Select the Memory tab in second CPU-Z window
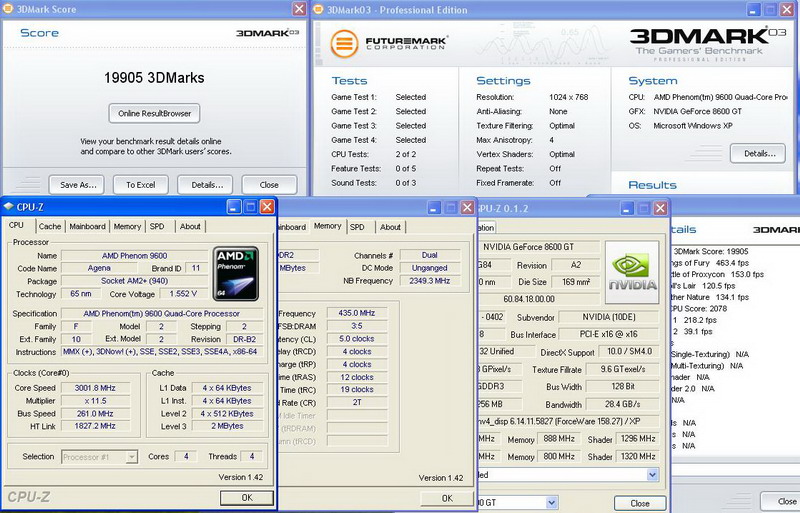Viewport: 800px width, 513px height. coord(328,226)
